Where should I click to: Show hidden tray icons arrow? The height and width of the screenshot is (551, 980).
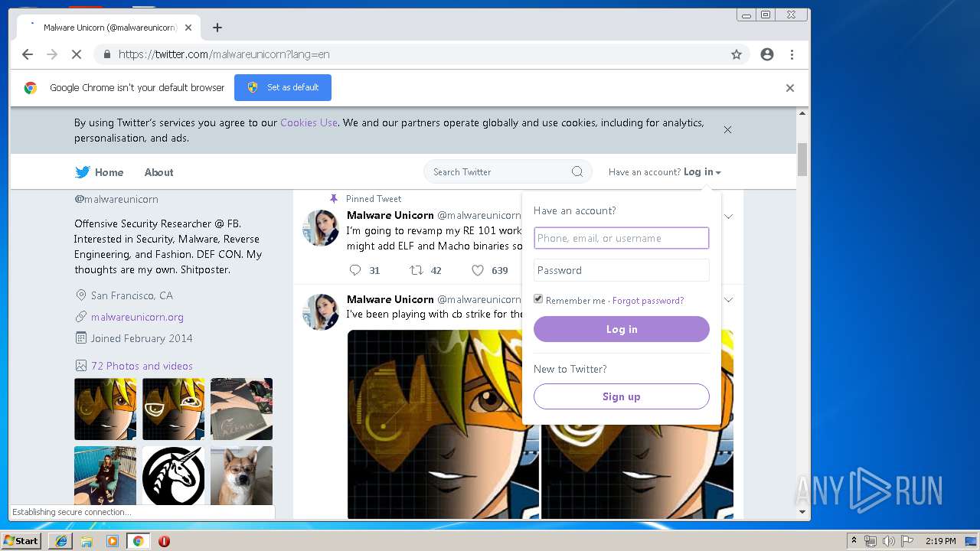(854, 541)
